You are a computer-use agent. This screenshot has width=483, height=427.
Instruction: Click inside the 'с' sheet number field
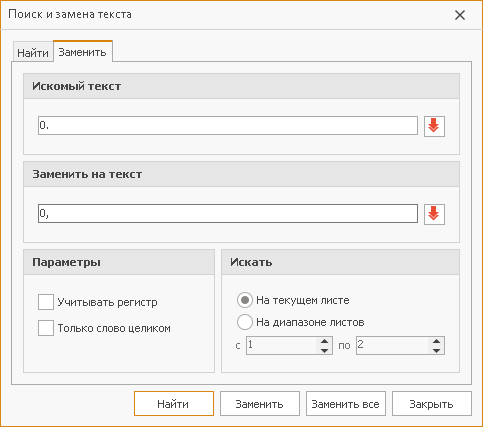[281, 345]
